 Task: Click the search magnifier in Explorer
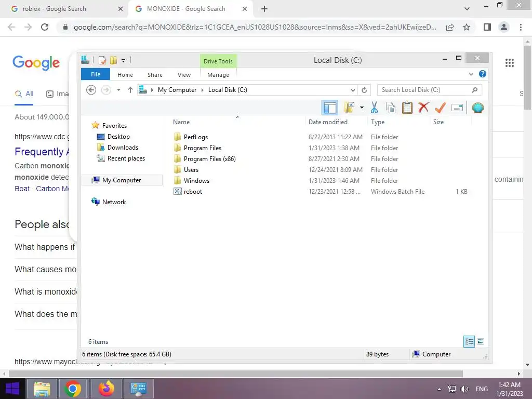[x=474, y=90]
